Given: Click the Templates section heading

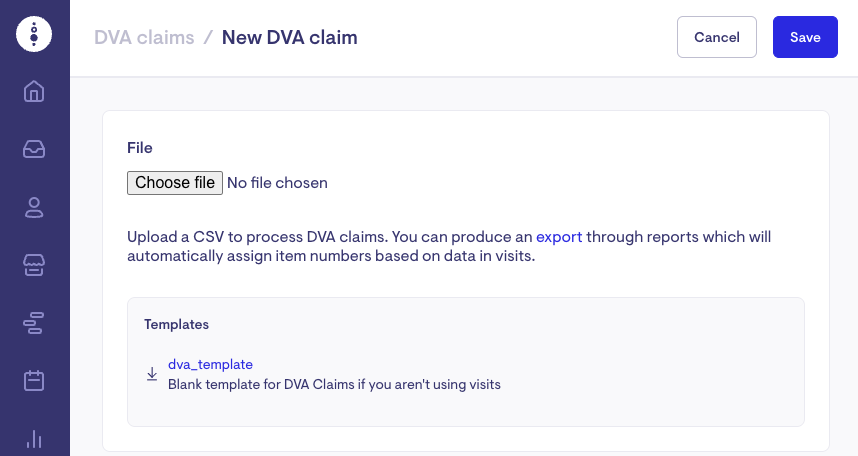Looking at the screenshot, I should pyautogui.click(x=176, y=324).
